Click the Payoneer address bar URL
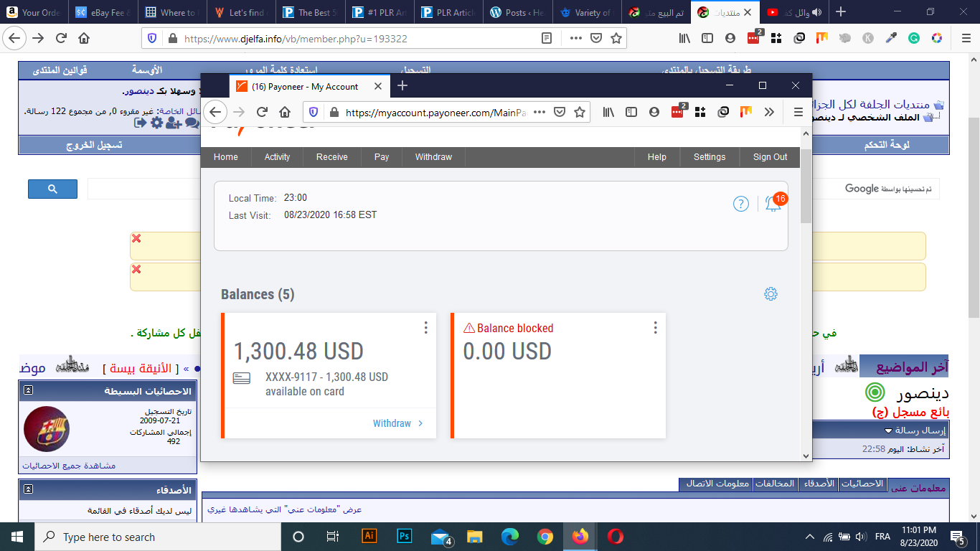Image resolution: width=980 pixels, height=551 pixels. point(436,113)
